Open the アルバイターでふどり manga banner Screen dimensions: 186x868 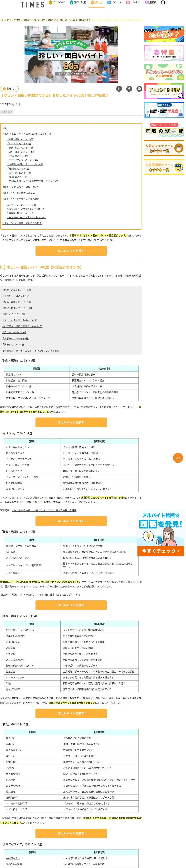click(x=164, y=72)
